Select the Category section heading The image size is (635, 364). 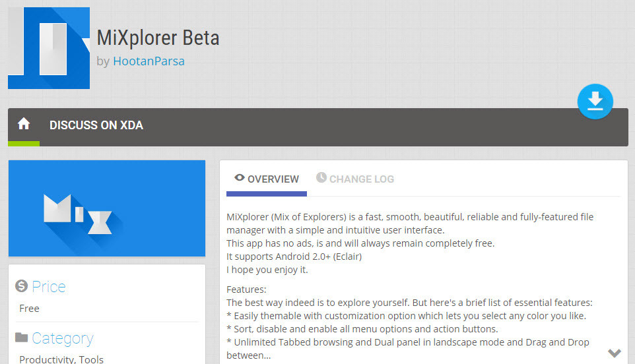(62, 338)
